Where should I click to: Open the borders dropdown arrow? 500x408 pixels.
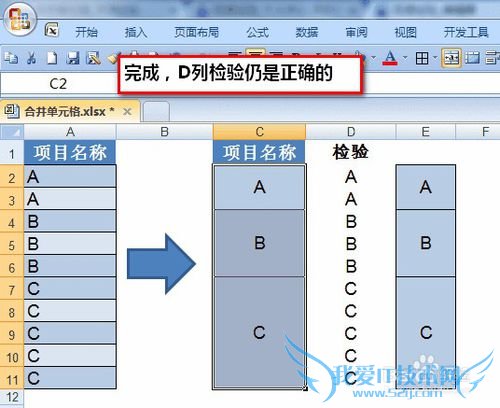(x=435, y=58)
